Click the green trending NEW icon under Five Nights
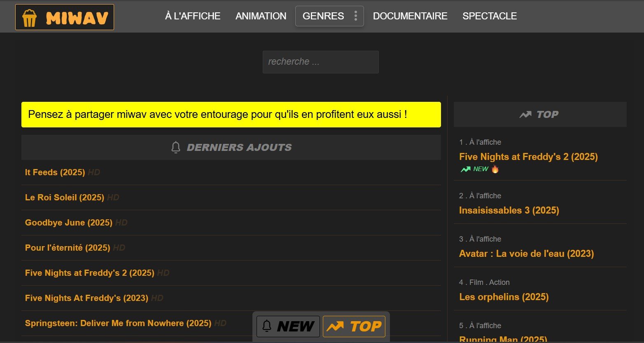This screenshot has width=644, height=343. point(465,169)
